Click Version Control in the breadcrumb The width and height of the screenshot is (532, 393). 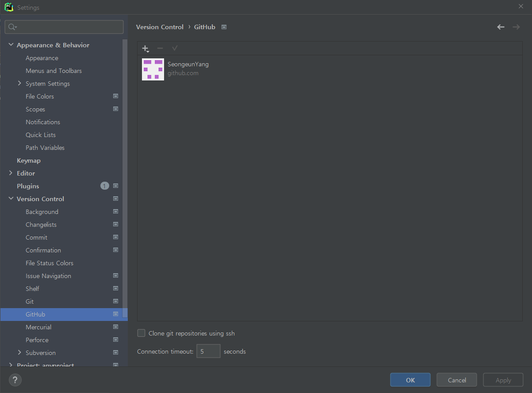pos(160,27)
